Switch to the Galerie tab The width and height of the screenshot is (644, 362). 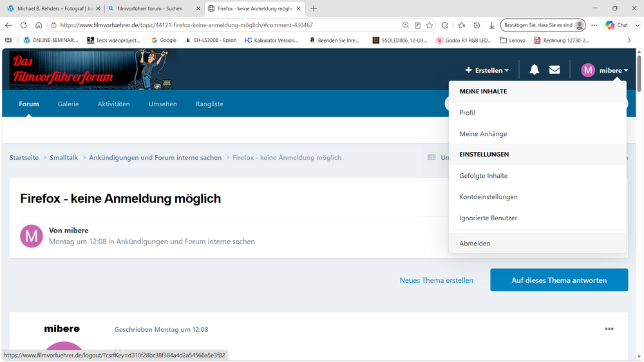pyautogui.click(x=68, y=104)
